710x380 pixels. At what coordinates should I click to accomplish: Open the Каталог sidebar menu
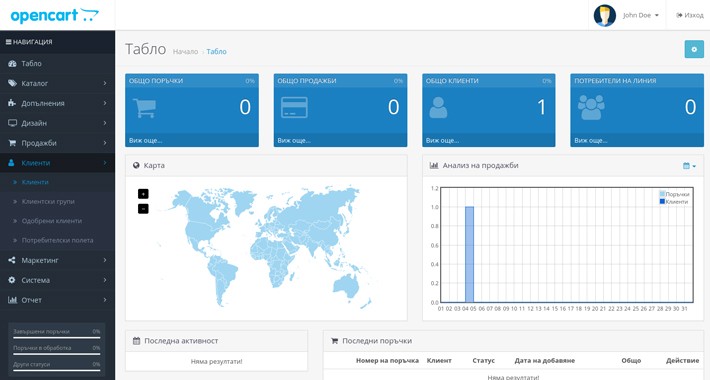coord(58,83)
